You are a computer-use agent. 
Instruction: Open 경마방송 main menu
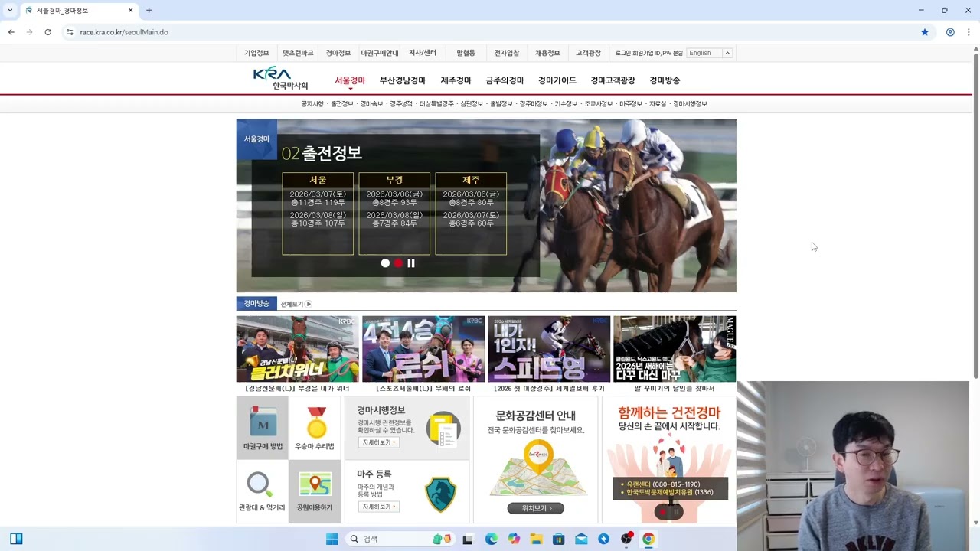point(665,80)
